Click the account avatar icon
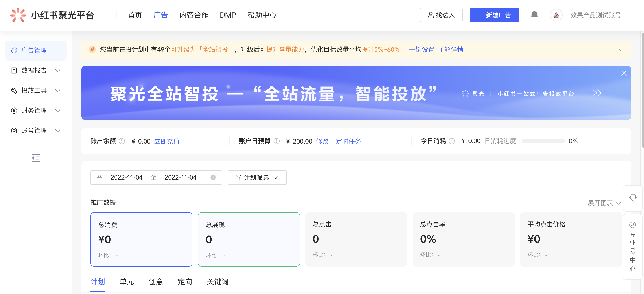The width and height of the screenshot is (644, 294). tap(556, 15)
